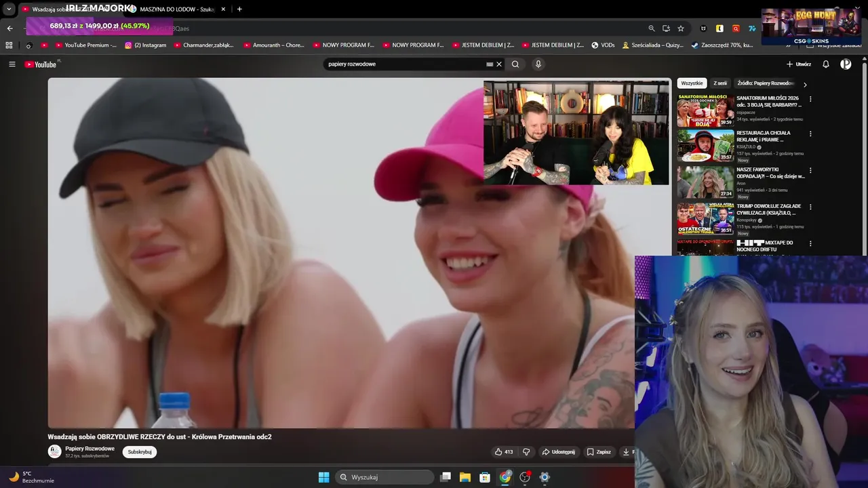This screenshot has height=488, width=868.
Task: Open options menu for SANATORIUM MIŁOŚCI video
Action: click(810, 99)
